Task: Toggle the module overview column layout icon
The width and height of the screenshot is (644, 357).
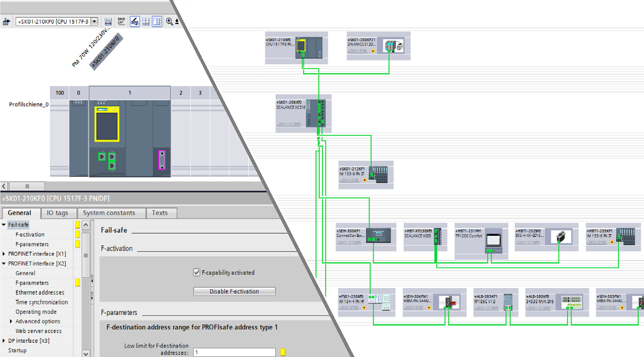Action: tap(157, 22)
